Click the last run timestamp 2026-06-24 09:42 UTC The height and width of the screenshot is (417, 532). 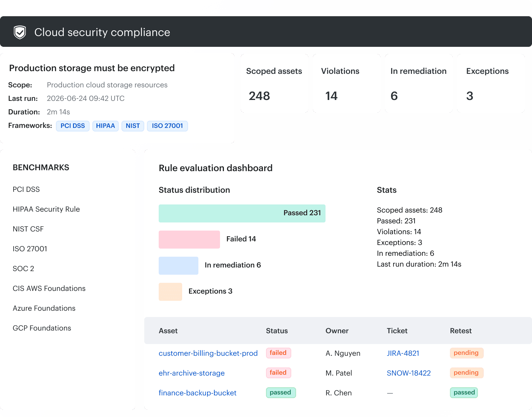pos(86,98)
